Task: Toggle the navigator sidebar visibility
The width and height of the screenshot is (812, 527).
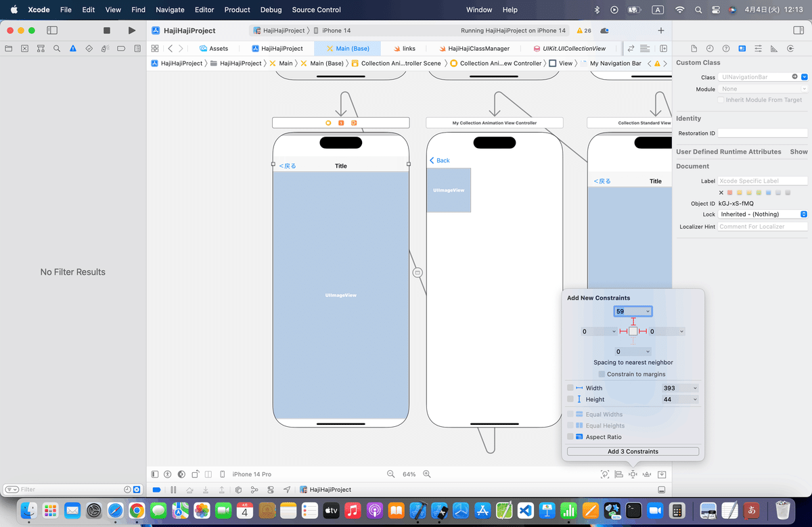Action: coord(52,30)
